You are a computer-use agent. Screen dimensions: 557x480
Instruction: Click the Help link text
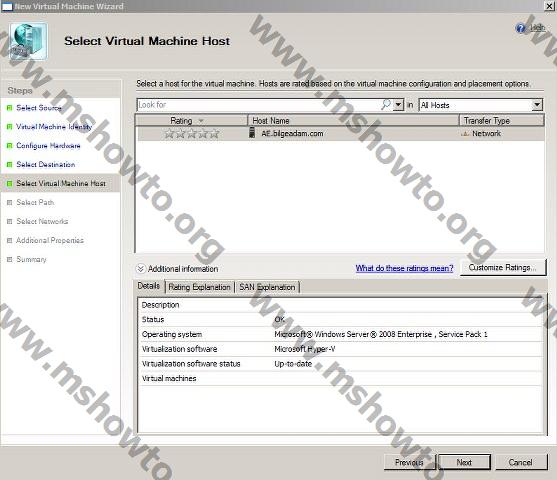click(537, 27)
